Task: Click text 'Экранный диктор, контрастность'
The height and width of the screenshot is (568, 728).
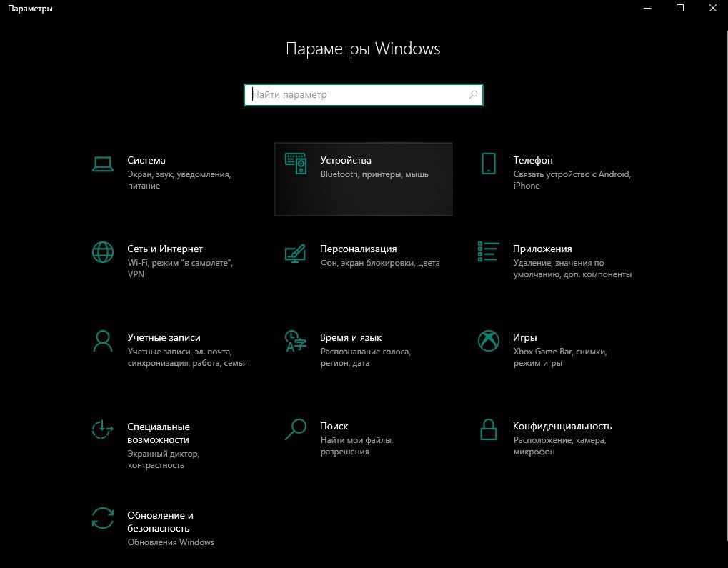Action: click(x=164, y=459)
